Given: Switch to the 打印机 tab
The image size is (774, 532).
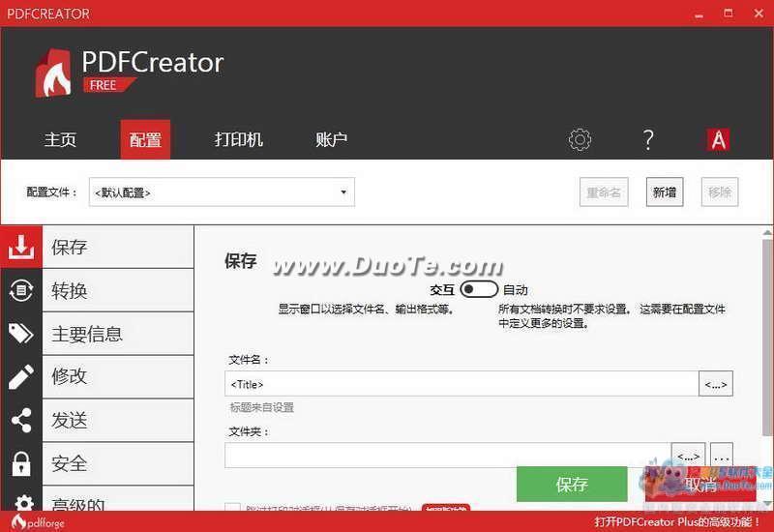Looking at the screenshot, I should [238, 140].
